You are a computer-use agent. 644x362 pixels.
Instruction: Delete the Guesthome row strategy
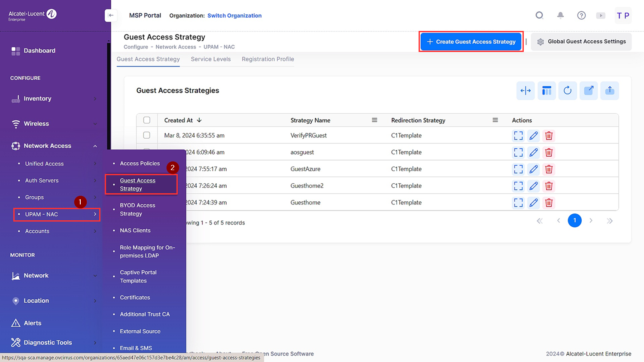click(x=549, y=203)
